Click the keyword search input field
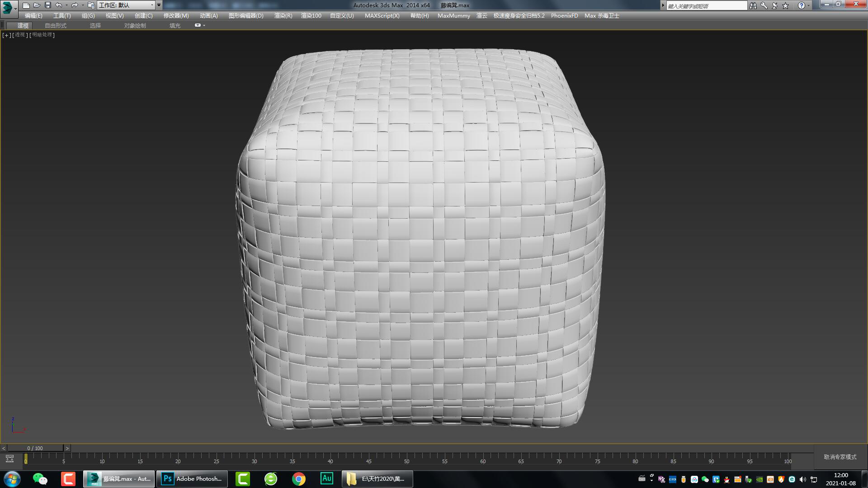The height and width of the screenshot is (488, 868). [x=706, y=6]
